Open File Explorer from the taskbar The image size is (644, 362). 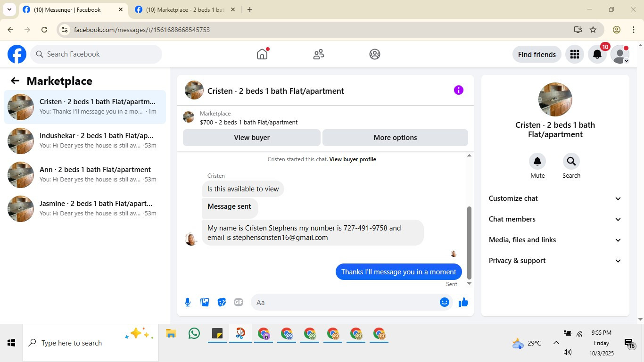point(171,334)
